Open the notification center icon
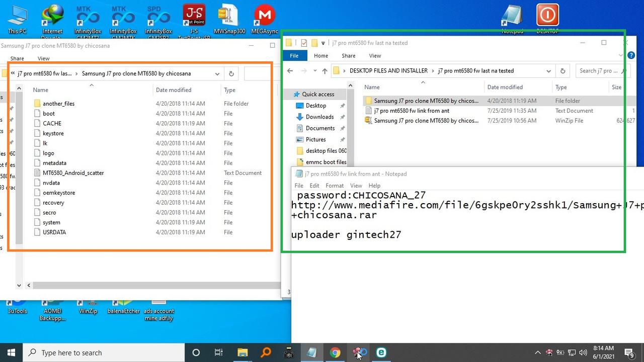Viewport: 644px width, 362px height. [x=629, y=352]
